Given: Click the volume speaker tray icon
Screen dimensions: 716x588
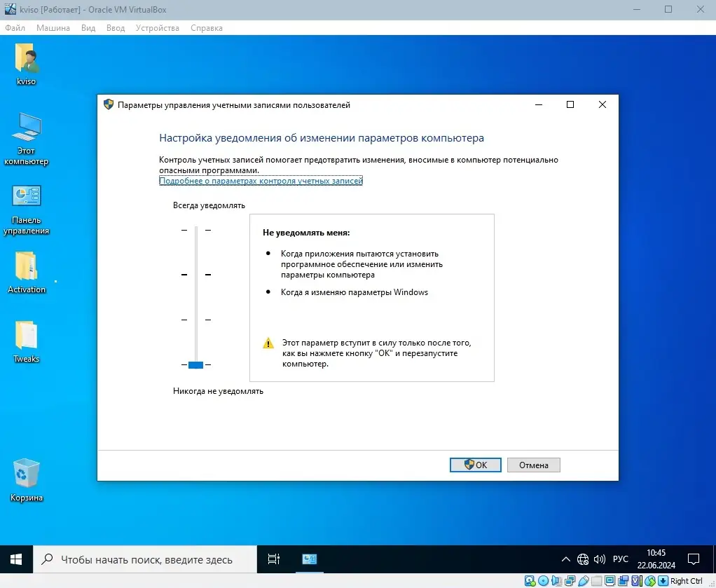Looking at the screenshot, I should pos(600,559).
